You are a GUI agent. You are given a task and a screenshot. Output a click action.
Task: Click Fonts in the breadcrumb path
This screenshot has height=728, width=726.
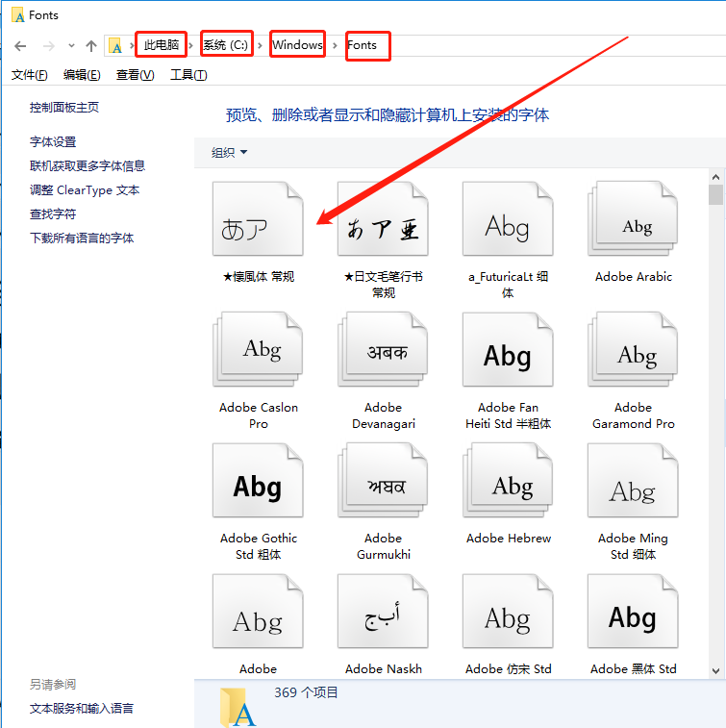pyautogui.click(x=362, y=45)
